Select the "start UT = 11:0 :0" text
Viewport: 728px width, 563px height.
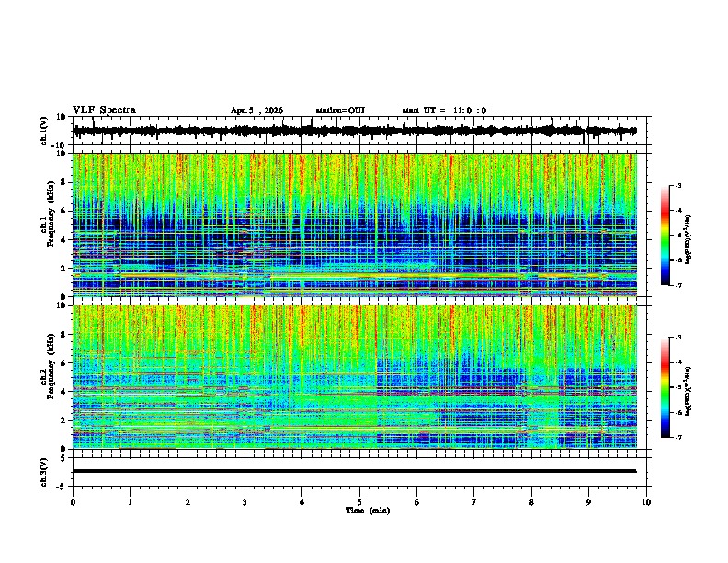[444, 110]
